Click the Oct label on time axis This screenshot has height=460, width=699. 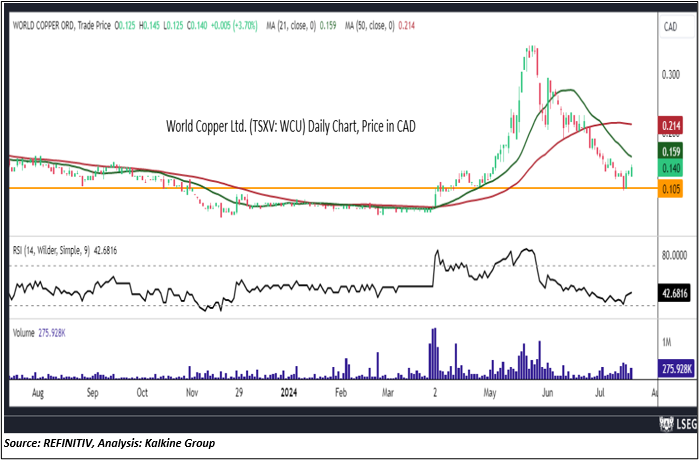tap(142, 394)
